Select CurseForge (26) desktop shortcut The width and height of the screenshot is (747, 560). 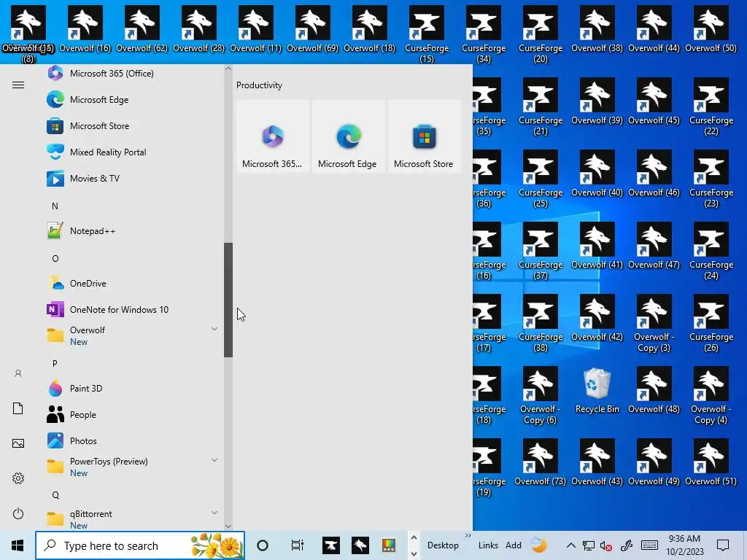click(x=711, y=324)
